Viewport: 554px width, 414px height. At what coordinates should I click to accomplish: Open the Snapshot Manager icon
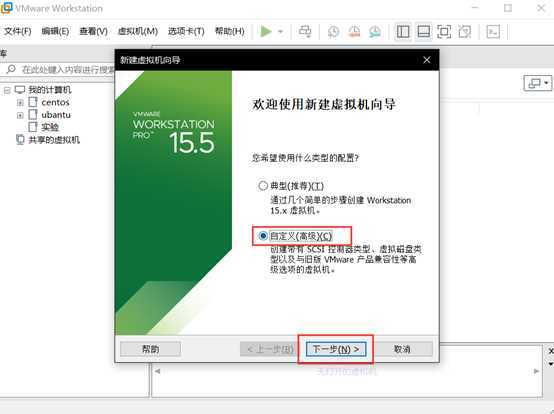(x=375, y=32)
